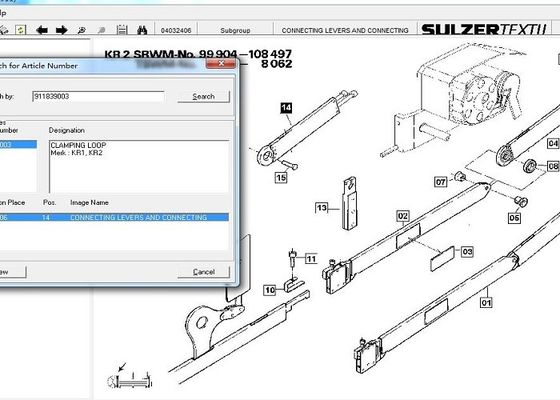Select part callout 08 in drawing
The height and width of the screenshot is (400, 560).
(x=553, y=166)
